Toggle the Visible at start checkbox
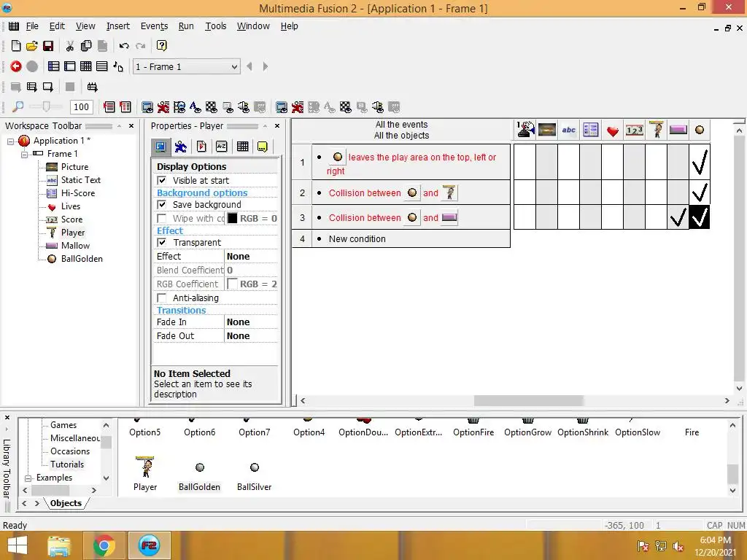Viewport: 747px width, 560px height. pyautogui.click(x=162, y=181)
